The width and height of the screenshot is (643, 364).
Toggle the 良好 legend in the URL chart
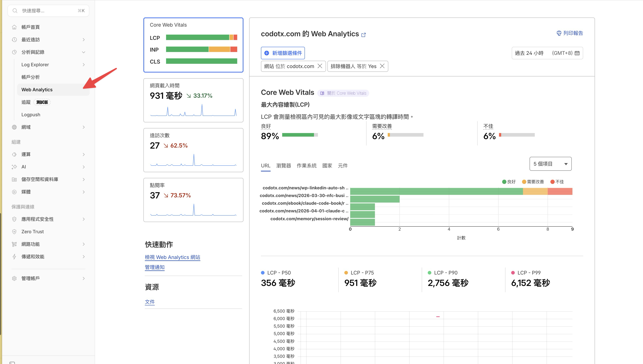(x=509, y=182)
